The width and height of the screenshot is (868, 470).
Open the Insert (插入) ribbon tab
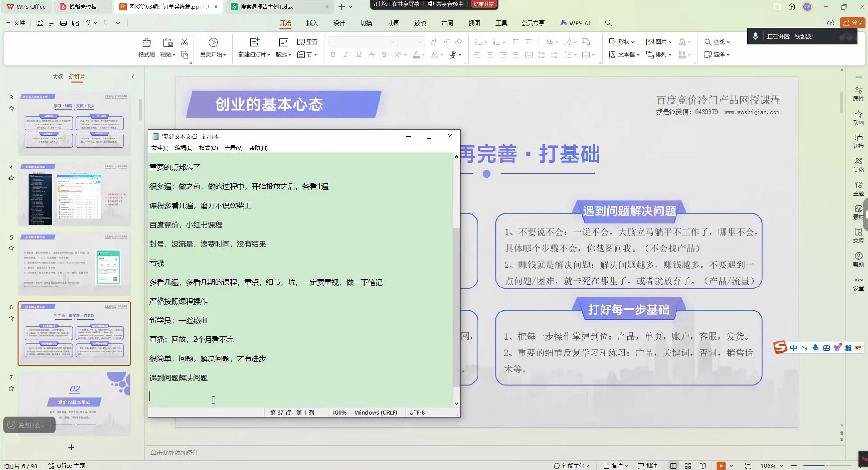click(x=312, y=23)
